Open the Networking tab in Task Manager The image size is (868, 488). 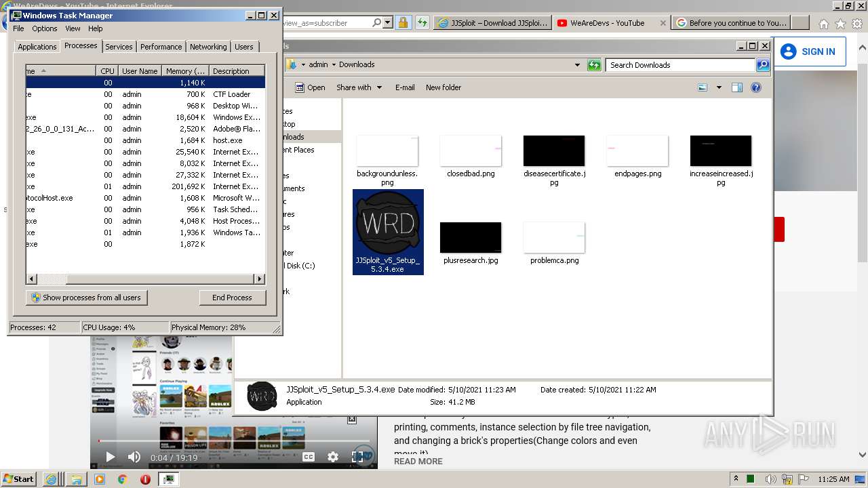point(208,47)
